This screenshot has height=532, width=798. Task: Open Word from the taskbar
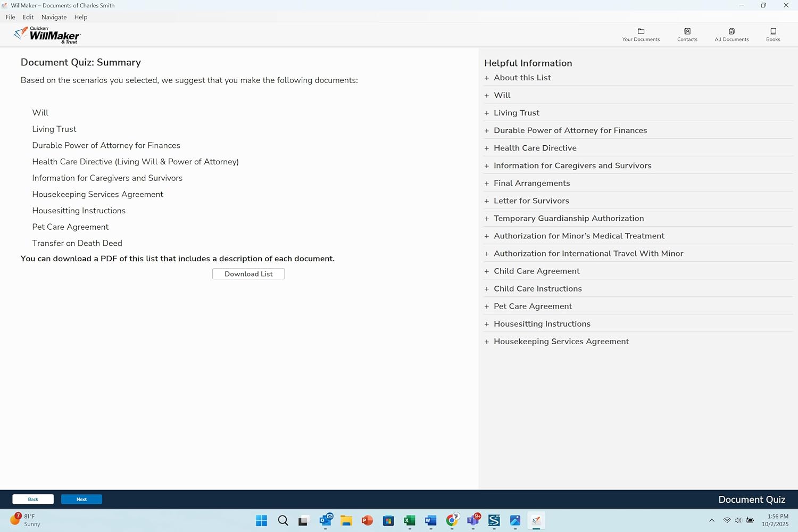point(430,520)
